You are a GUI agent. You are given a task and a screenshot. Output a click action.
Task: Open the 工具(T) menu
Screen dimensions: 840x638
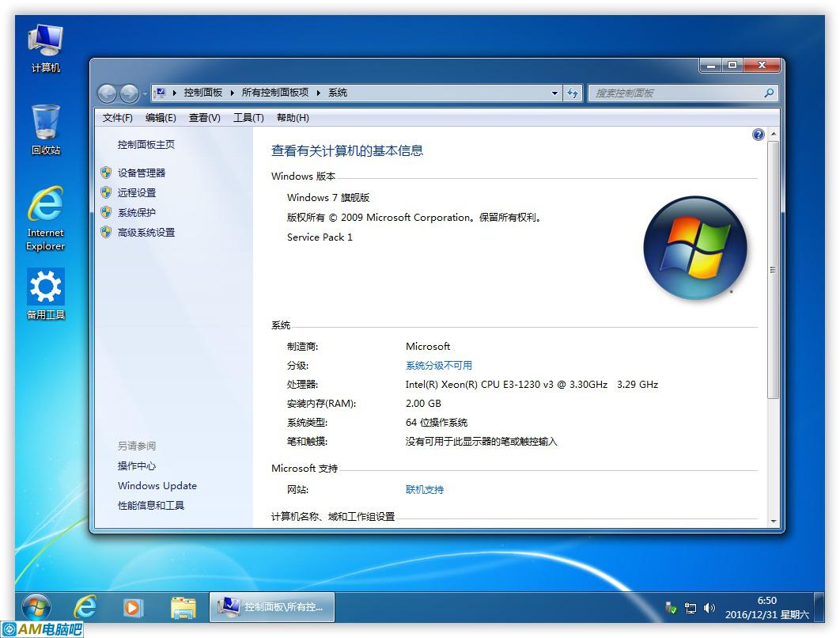coord(248,117)
